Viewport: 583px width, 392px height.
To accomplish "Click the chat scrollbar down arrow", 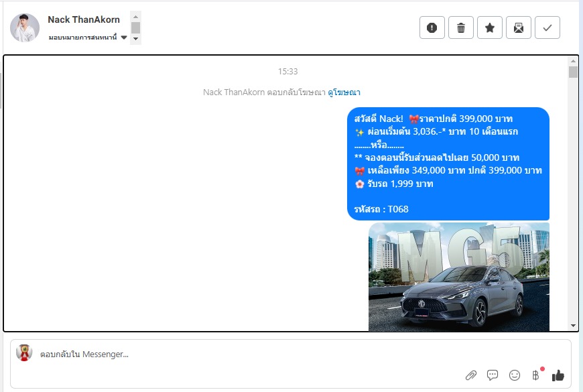I will [x=573, y=326].
